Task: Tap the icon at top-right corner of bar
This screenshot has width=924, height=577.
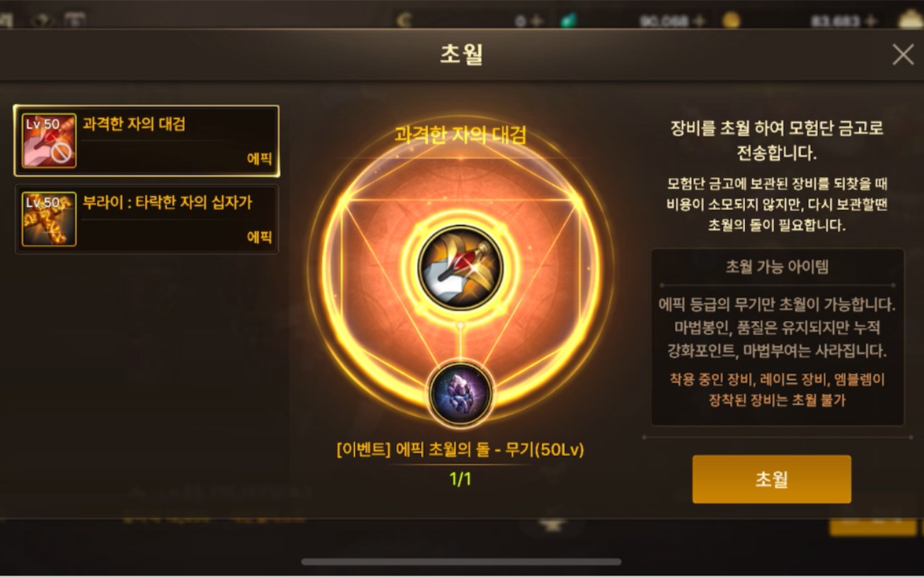Action: coord(911,21)
